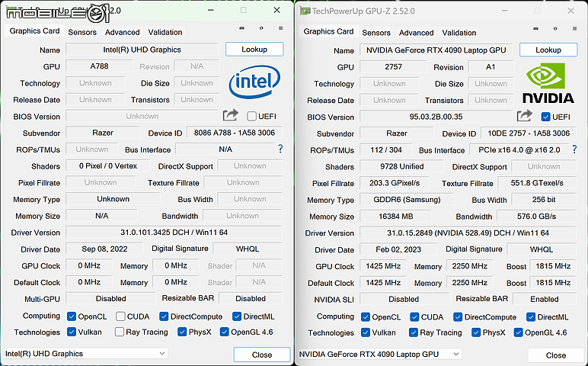The image size is (588, 366).
Task: Toggle CUDA checkbox in NVIDIA window
Action: tap(414, 317)
